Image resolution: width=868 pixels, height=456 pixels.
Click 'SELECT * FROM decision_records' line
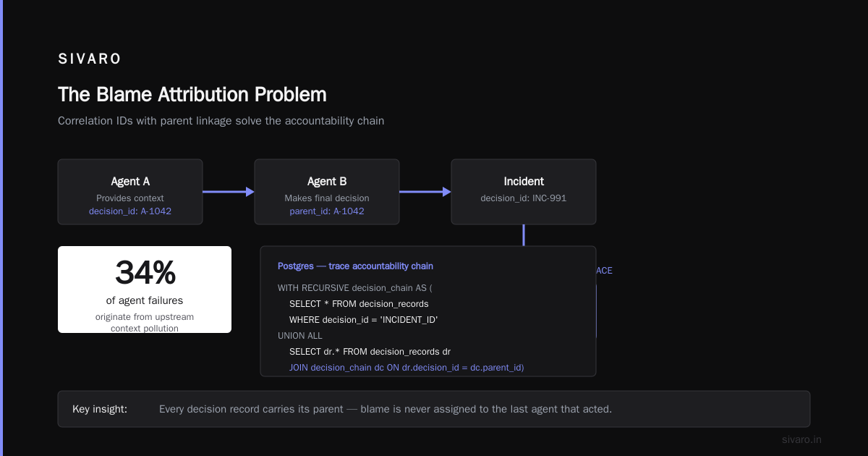click(359, 303)
